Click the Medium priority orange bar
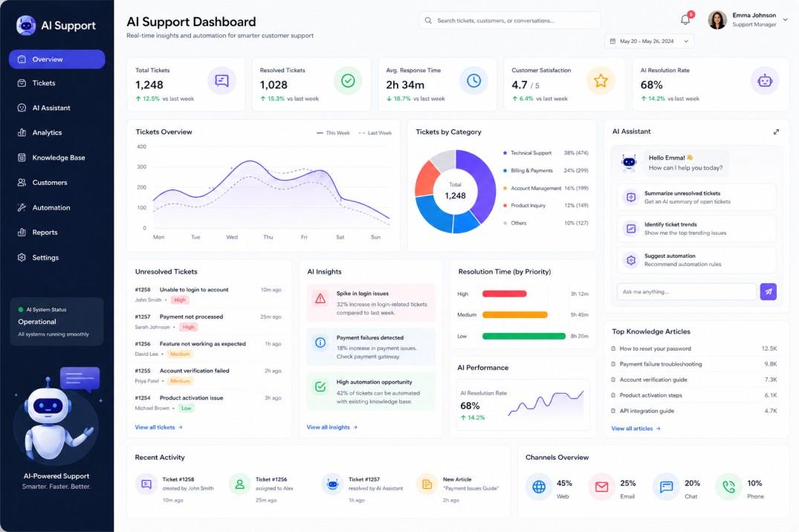Image resolution: width=799 pixels, height=532 pixels. tap(514, 314)
